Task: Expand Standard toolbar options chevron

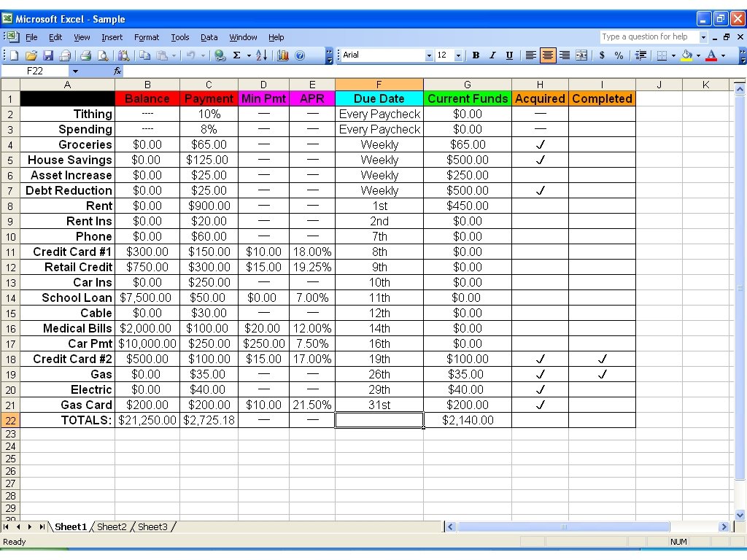Action: click(x=329, y=55)
